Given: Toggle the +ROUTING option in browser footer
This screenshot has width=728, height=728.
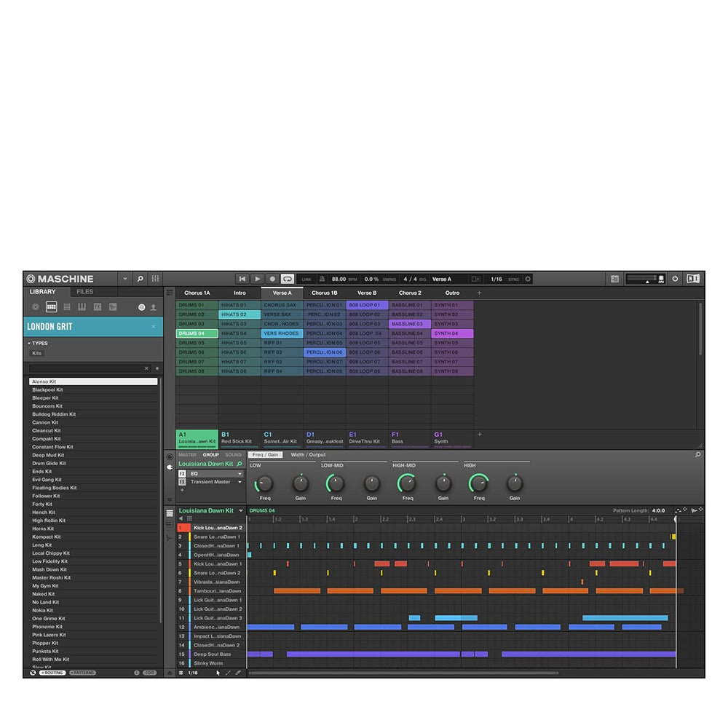Looking at the screenshot, I should (52, 673).
